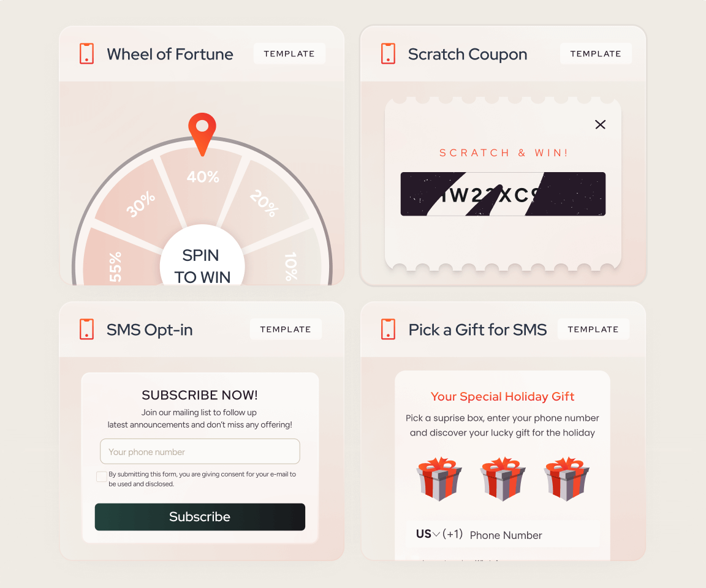Click the TEMPLATE tag on Wheel of Fortune
Image resolution: width=706 pixels, height=588 pixels.
tap(289, 53)
